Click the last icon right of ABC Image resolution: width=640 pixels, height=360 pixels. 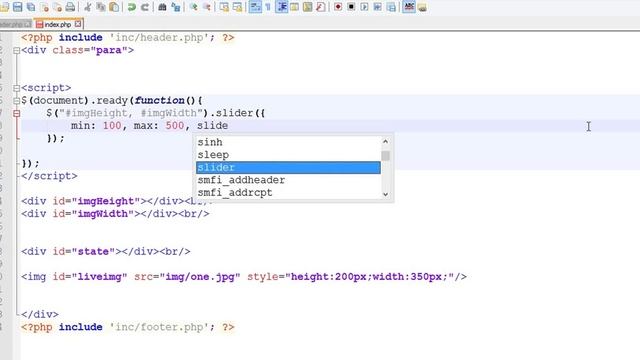(x=422, y=7)
